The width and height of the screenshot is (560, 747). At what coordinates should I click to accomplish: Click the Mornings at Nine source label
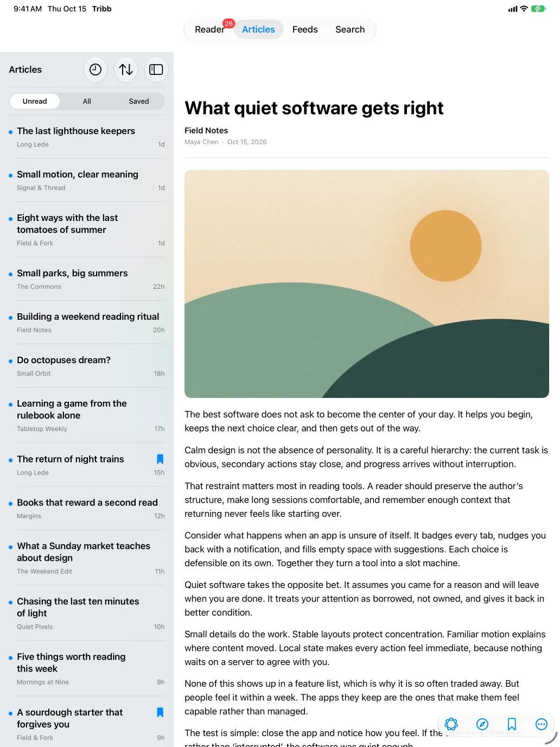tap(43, 682)
